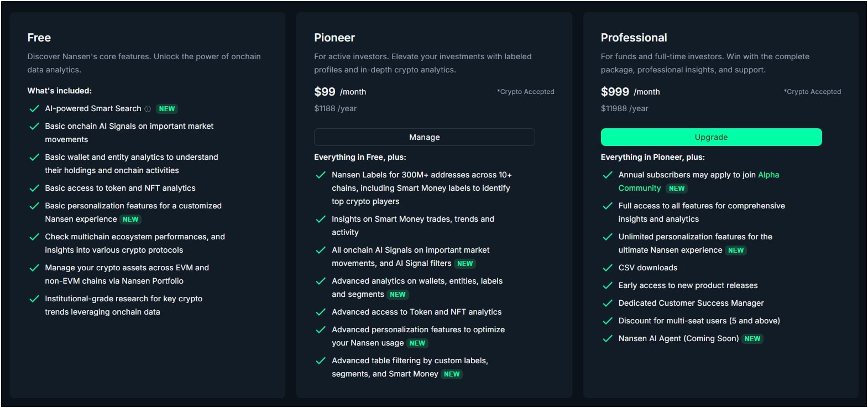Click Crypto Accepted note on Professional plan
This screenshot has width=868, height=408.
(812, 92)
